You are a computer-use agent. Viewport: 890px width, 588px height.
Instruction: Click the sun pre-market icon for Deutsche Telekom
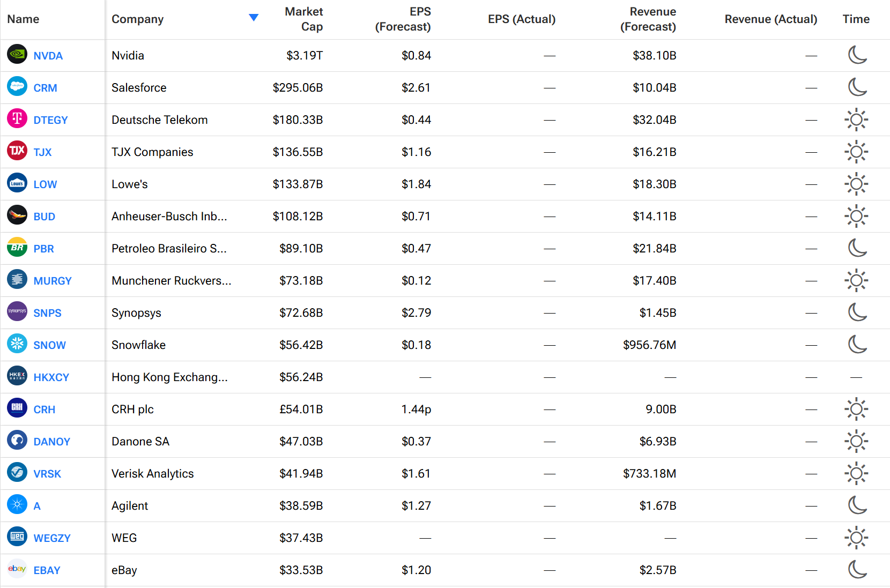click(856, 120)
